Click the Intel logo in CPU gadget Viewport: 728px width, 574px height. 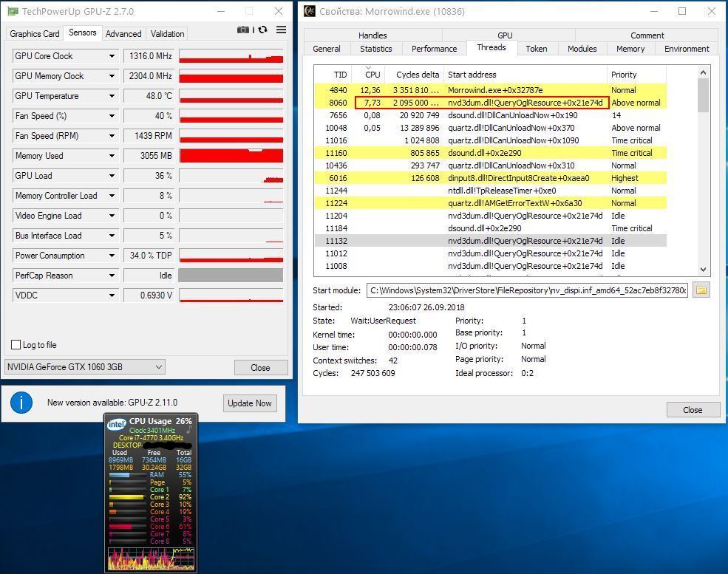(116, 423)
